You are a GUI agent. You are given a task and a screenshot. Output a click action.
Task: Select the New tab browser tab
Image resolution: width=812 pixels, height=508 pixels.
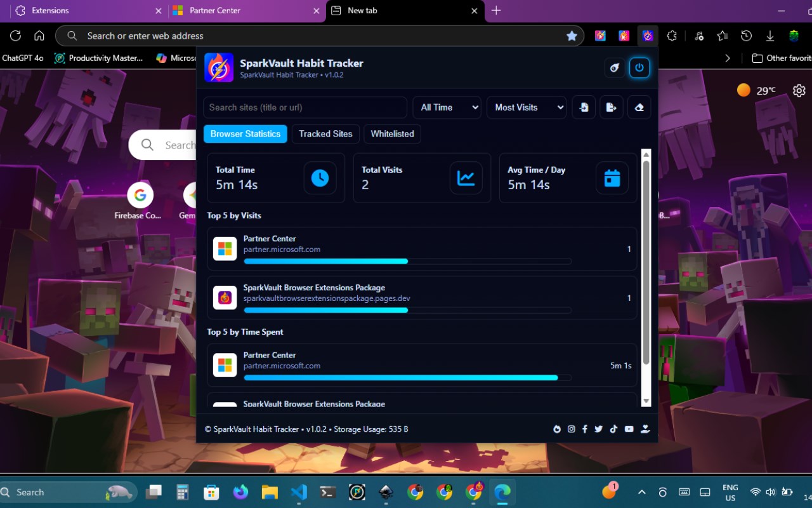pos(405,11)
